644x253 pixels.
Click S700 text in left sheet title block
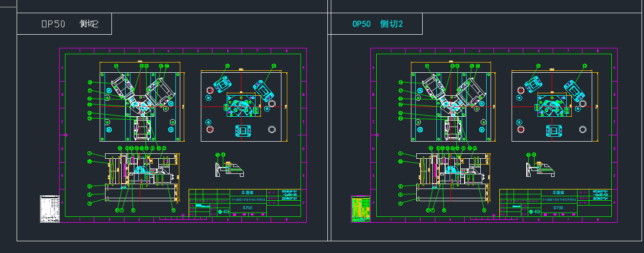pos(248,208)
